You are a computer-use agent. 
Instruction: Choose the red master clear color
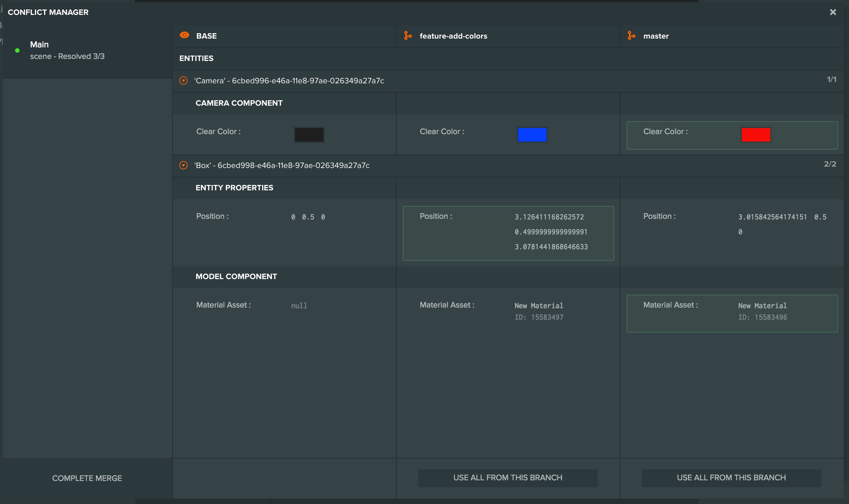755,135
